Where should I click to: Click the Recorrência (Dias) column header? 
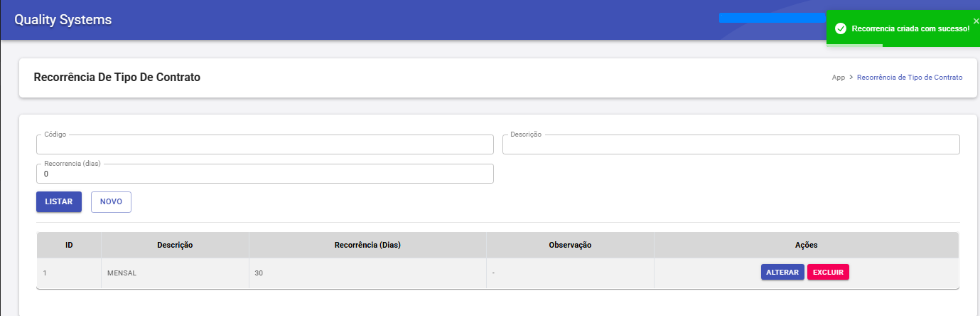click(367, 245)
